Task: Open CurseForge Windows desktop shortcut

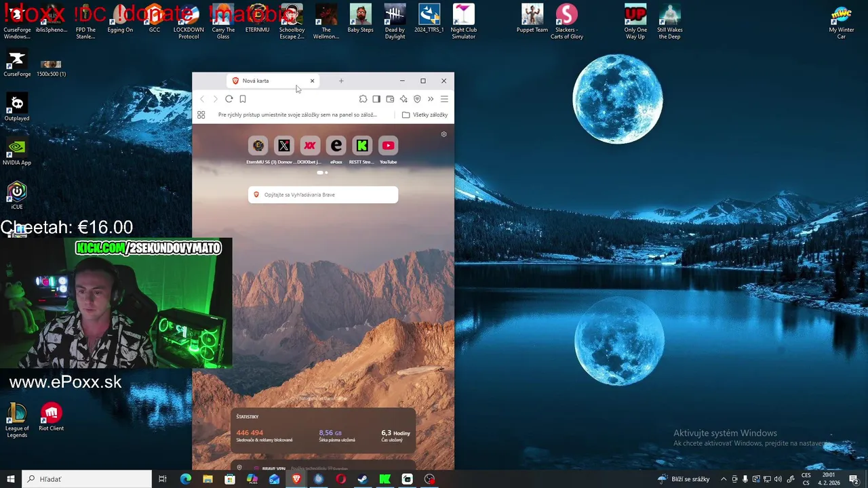Action: [x=17, y=22]
